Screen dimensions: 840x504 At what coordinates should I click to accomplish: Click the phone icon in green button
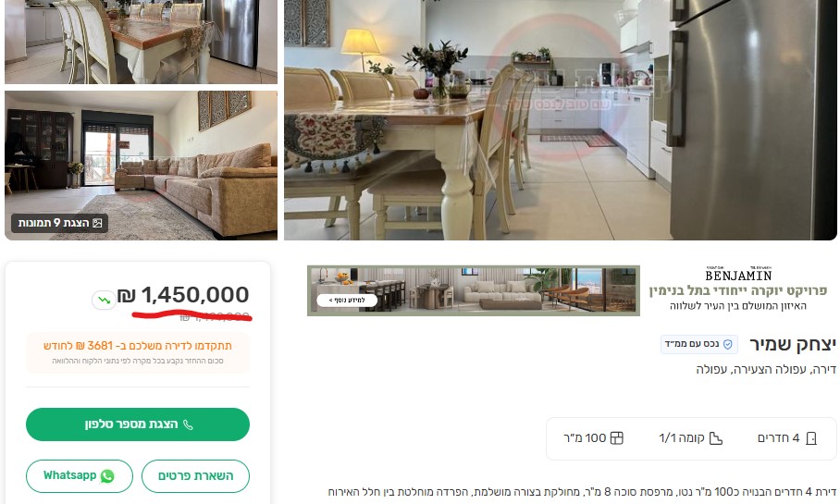tap(188, 424)
